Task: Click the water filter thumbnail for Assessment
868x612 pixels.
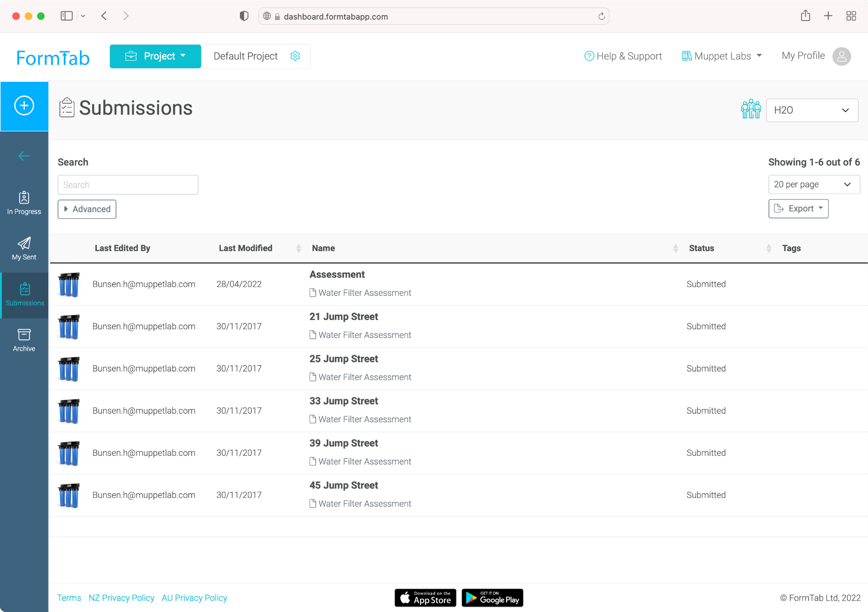Action: 69,284
